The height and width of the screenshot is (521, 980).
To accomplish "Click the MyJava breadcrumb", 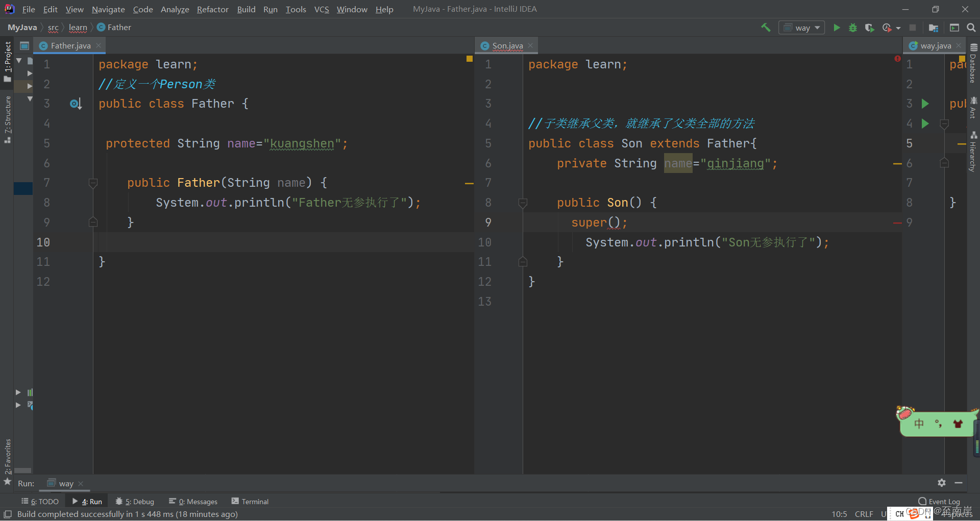I will point(22,28).
